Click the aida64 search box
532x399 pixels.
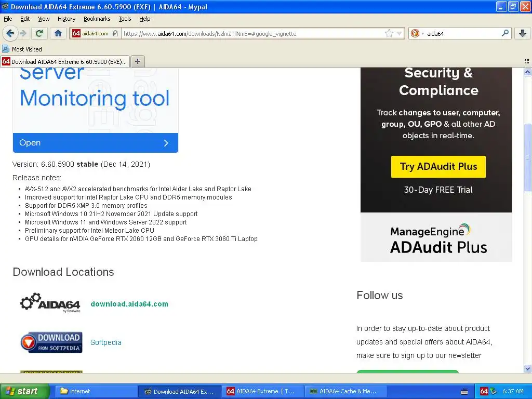click(x=463, y=34)
